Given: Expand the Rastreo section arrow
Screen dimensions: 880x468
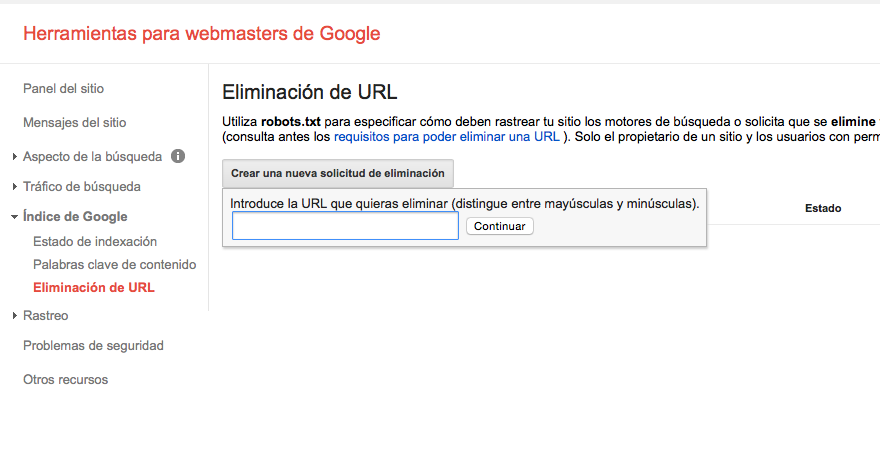Looking at the screenshot, I should 15,316.
